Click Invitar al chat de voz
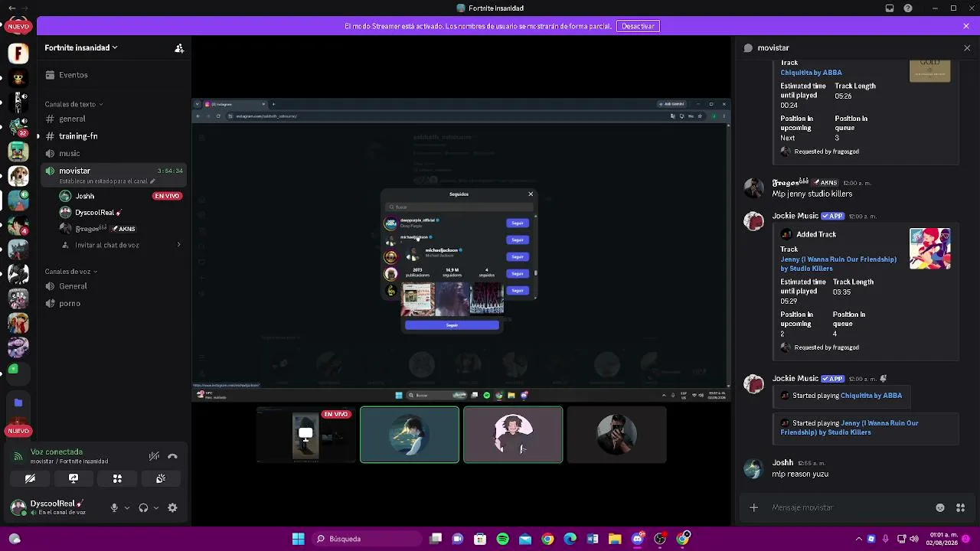Image resolution: width=980 pixels, height=551 pixels. click(107, 245)
